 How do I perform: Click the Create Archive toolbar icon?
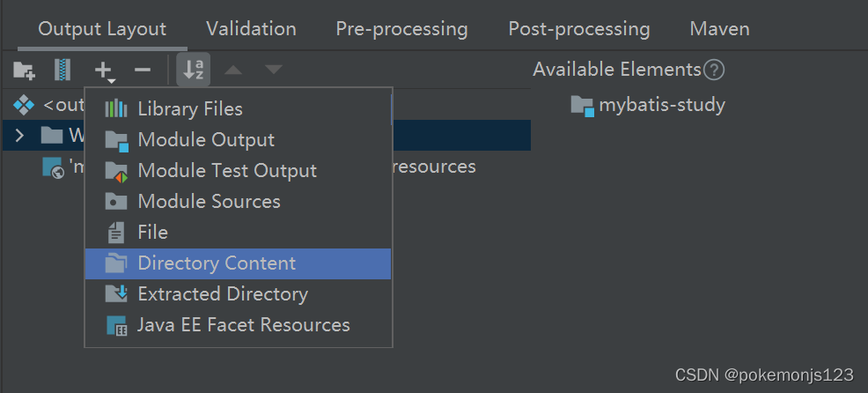(x=62, y=70)
